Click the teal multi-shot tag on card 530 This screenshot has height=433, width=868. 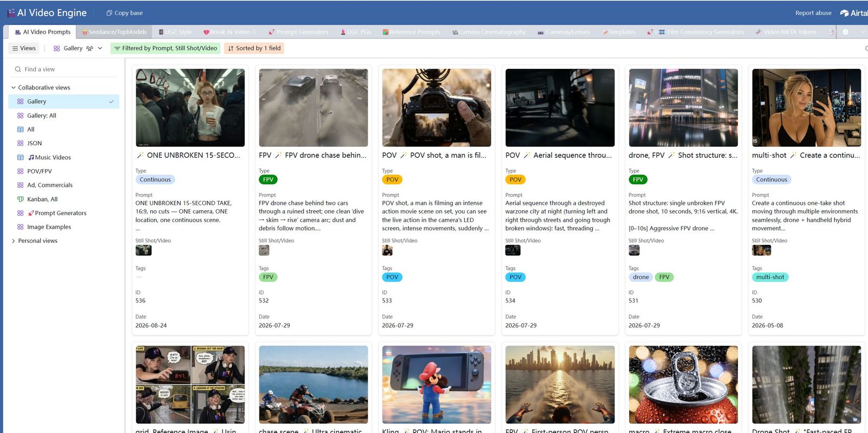pos(770,277)
